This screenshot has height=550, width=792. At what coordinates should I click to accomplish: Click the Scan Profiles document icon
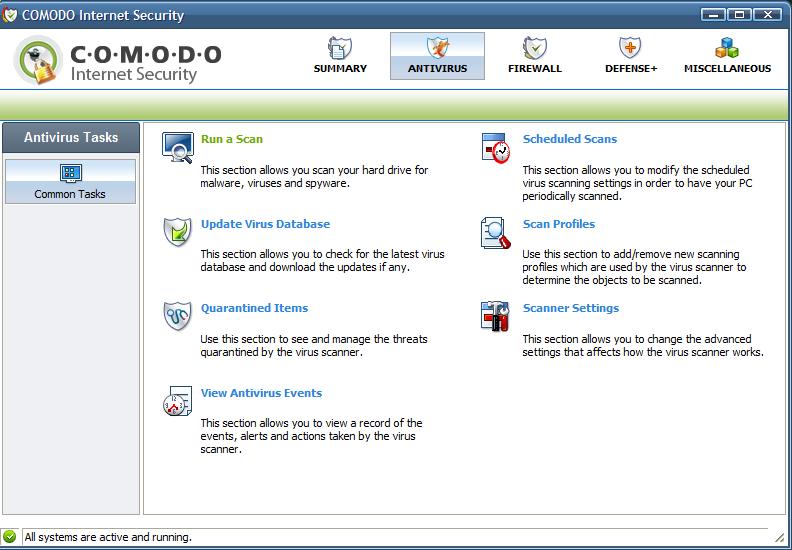coord(496,233)
